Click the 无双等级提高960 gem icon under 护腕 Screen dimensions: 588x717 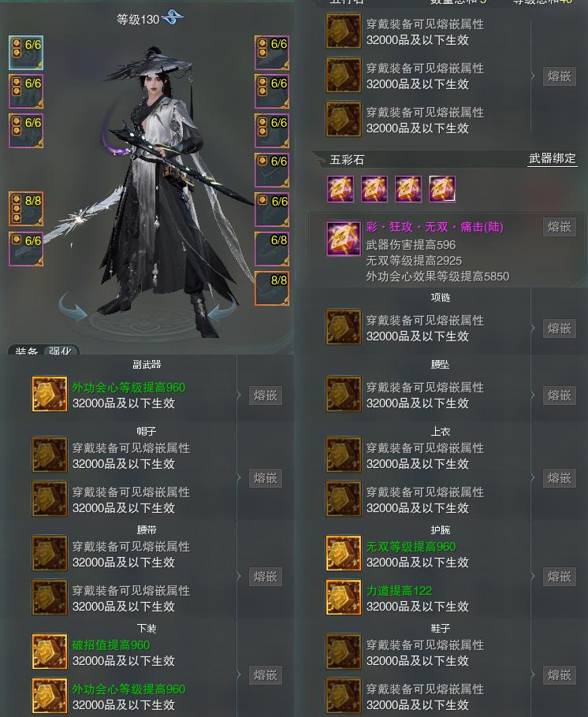click(x=344, y=553)
